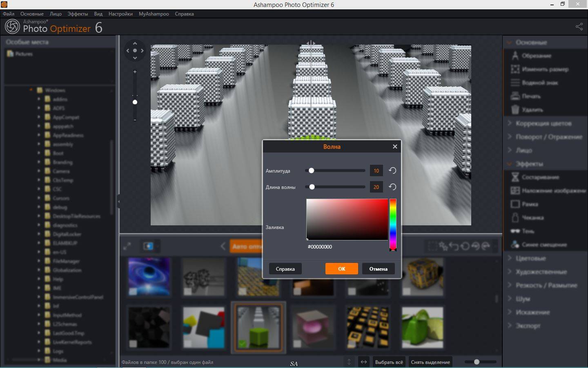The height and width of the screenshot is (368, 588).
Task: Tick the checkbox on the yellow patterned cube thumbnail
Action: click(x=406, y=292)
